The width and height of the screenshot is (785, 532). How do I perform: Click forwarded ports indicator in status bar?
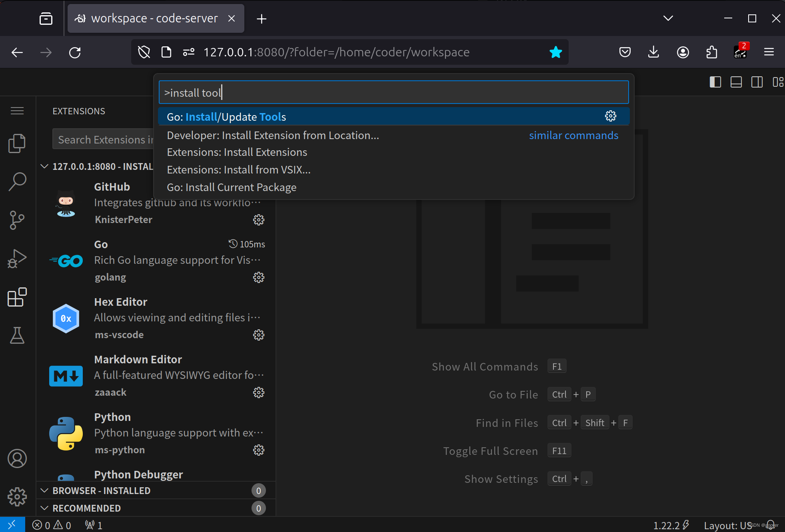(94, 525)
